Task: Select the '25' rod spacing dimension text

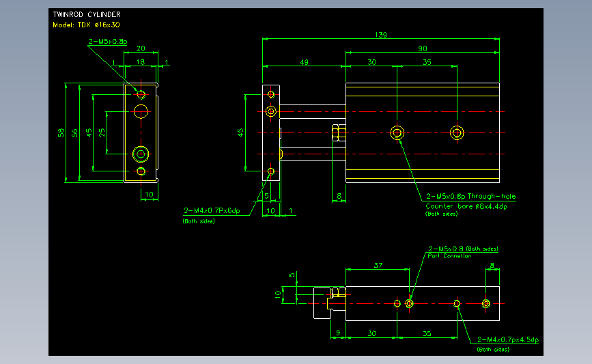Action: 102,133
